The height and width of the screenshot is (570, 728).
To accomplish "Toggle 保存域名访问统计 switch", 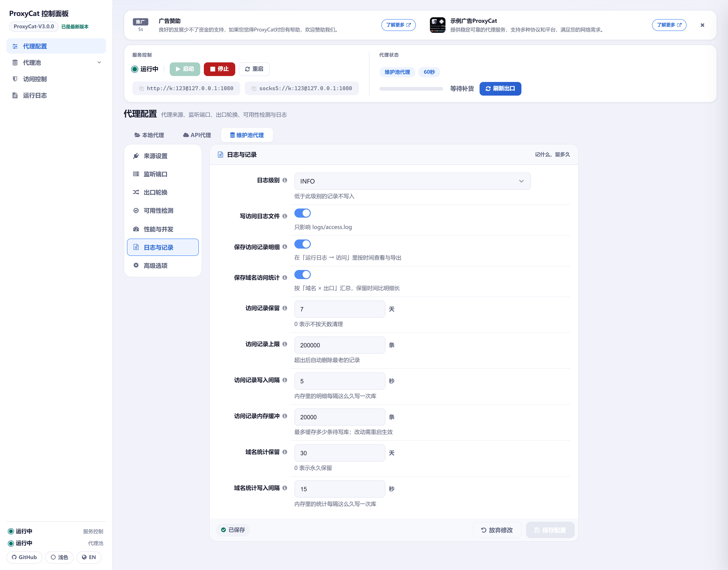I will point(303,275).
